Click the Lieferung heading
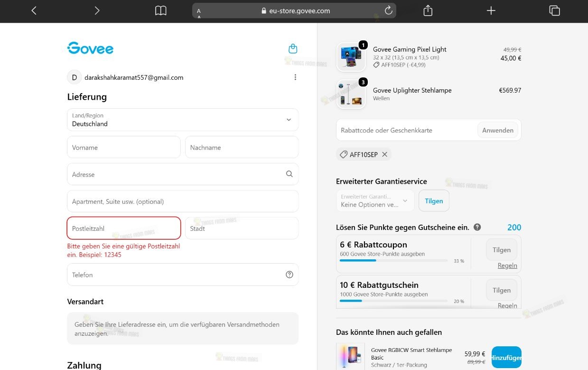This screenshot has width=588, height=370. click(87, 97)
